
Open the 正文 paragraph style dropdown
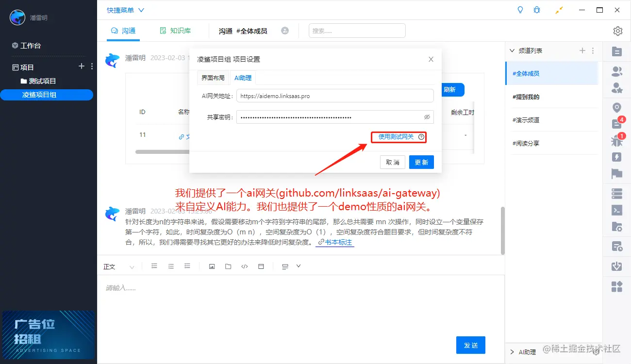click(119, 266)
